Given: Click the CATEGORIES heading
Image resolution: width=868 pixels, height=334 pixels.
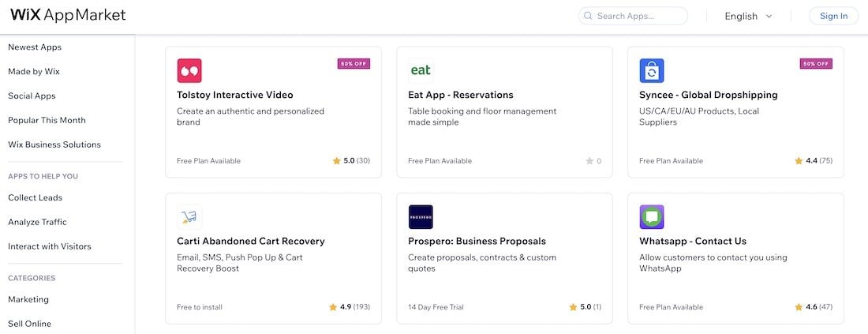Looking at the screenshot, I should (32, 279).
